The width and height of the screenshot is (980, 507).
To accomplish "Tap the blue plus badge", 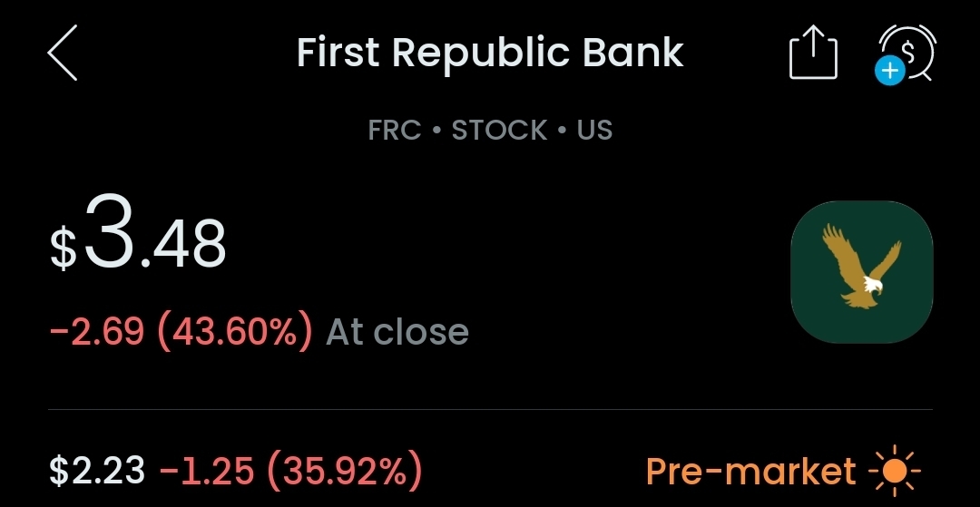I will pyautogui.click(x=890, y=71).
